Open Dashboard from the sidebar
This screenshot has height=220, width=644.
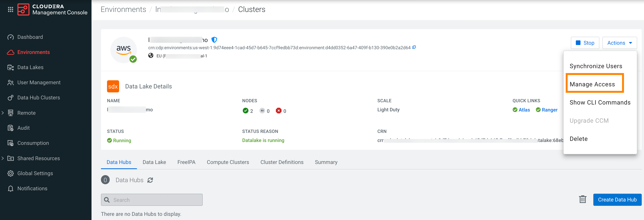[x=30, y=37]
